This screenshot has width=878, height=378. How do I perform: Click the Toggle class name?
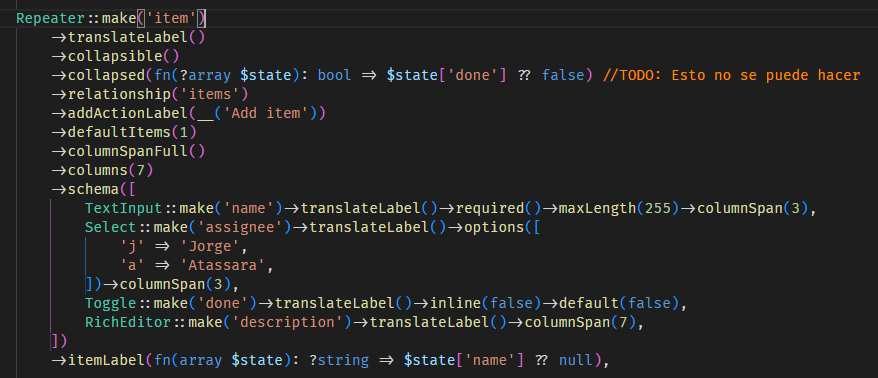pyautogui.click(x=111, y=304)
